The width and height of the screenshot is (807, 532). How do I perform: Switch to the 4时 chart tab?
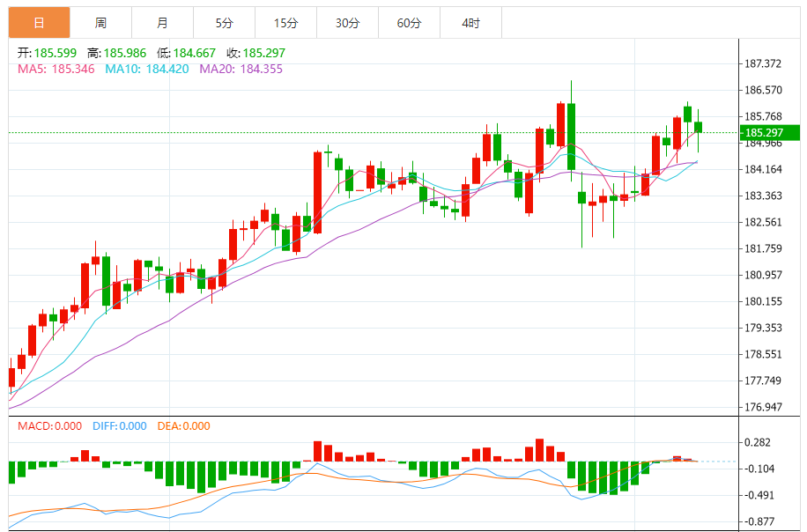pos(470,23)
